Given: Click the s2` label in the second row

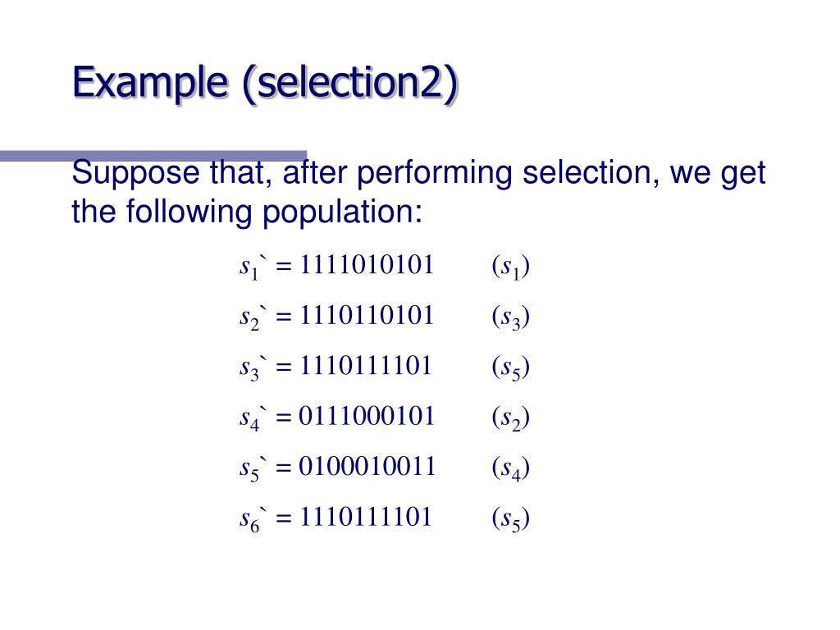Looking at the screenshot, I should pos(253,317).
